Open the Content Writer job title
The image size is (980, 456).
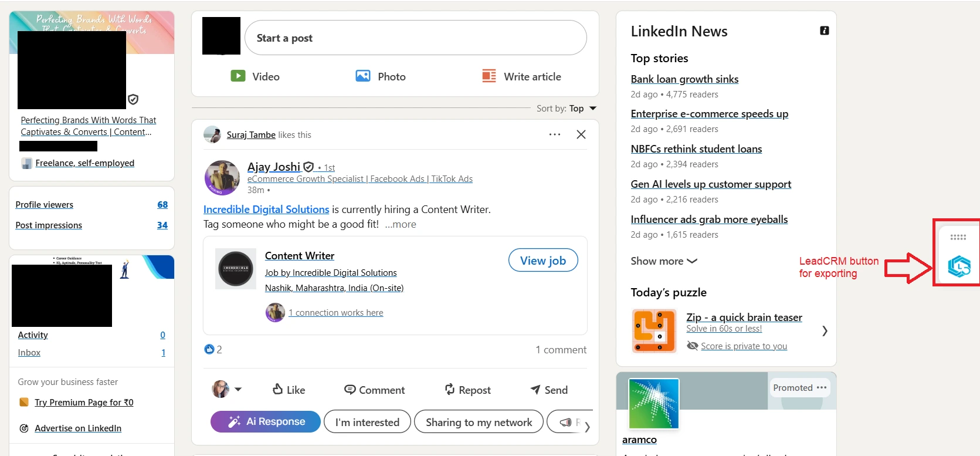(x=300, y=256)
